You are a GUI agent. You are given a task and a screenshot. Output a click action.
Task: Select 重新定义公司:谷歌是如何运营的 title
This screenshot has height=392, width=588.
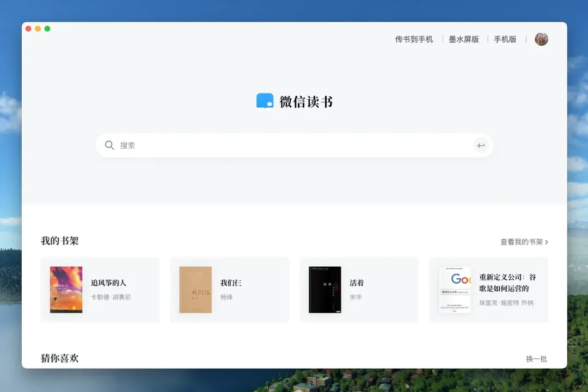click(x=507, y=283)
